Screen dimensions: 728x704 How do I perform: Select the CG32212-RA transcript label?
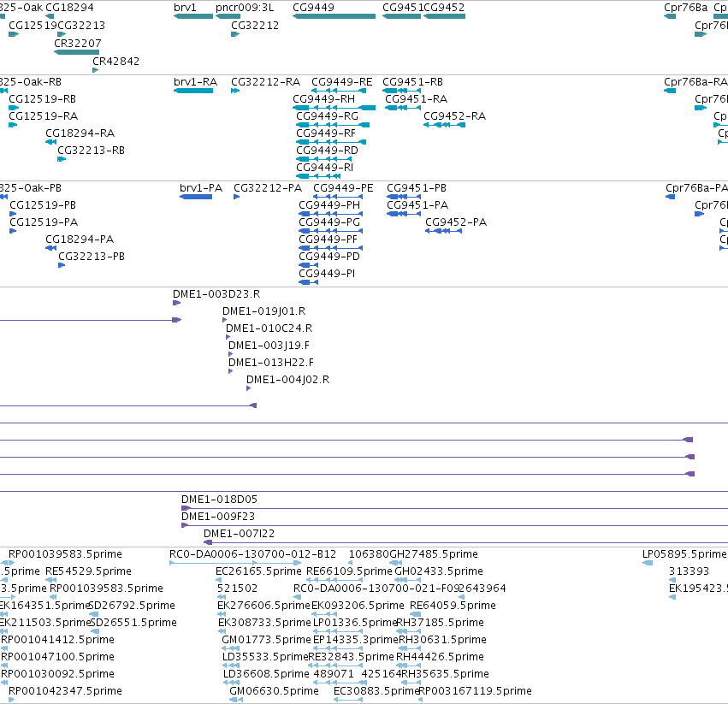pyautogui.click(x=265, y=82)
